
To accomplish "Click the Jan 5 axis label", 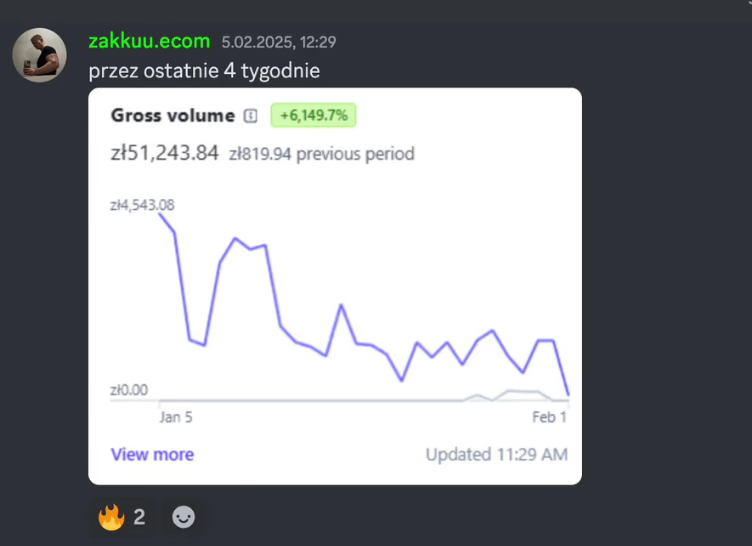I will click(176, 417).
